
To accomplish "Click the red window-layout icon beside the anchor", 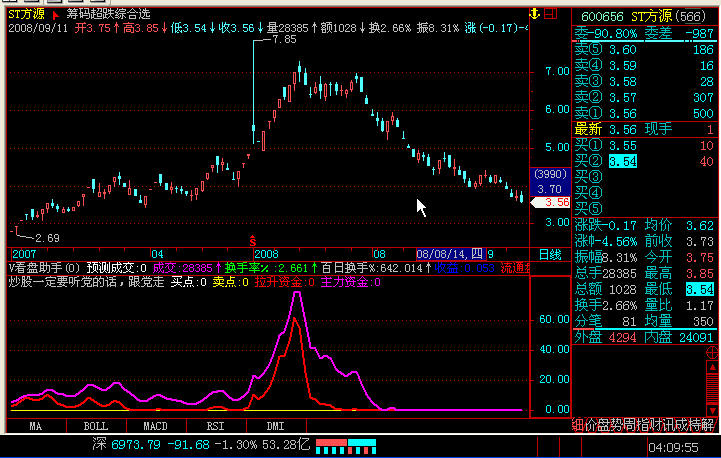I will tap(550, 13).
